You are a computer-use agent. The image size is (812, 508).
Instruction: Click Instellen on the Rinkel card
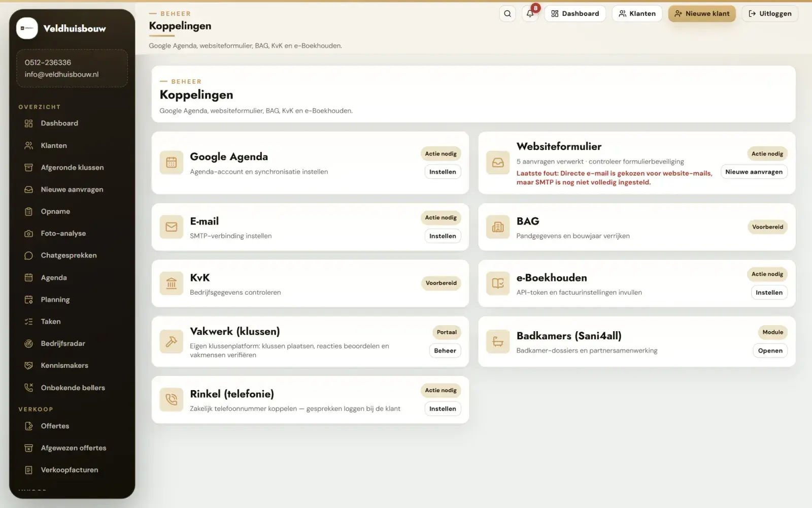tap(443, 409)
